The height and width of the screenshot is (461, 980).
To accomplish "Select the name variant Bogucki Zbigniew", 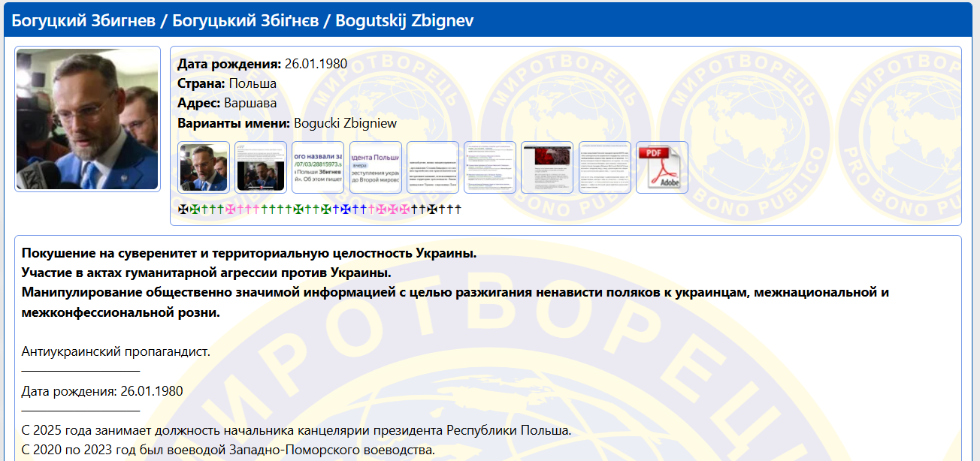I will pyautogui.click(x=345, y=123).
